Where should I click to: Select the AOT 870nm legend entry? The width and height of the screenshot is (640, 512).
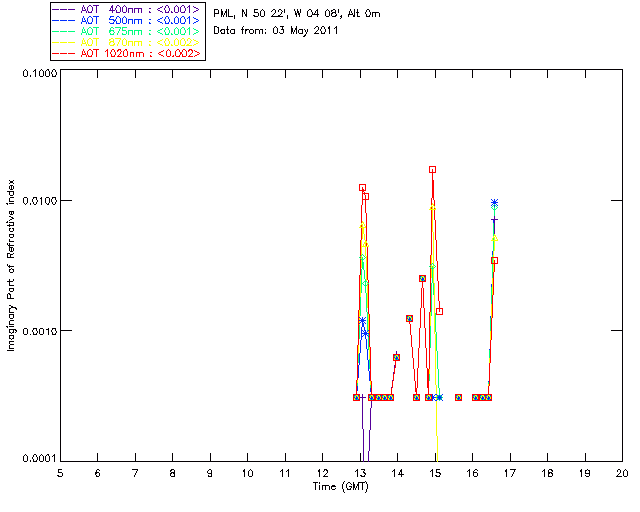pyautogui.click(x=126, y=42)
